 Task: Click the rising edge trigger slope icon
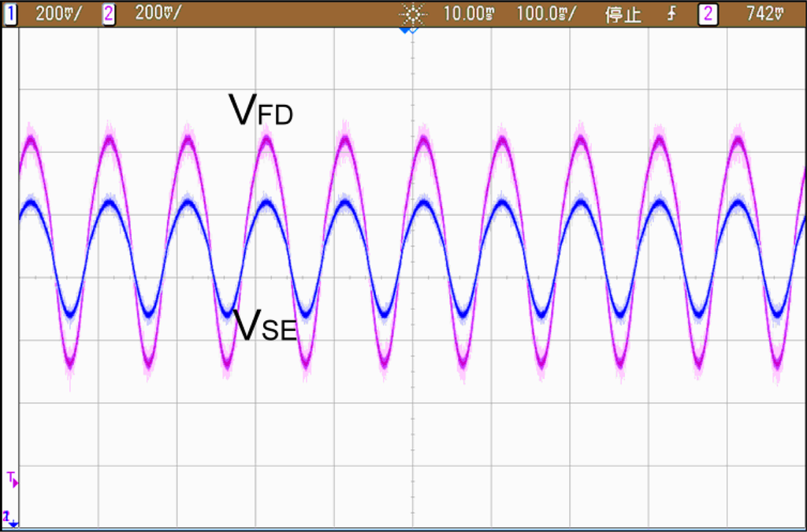(671, 14)
